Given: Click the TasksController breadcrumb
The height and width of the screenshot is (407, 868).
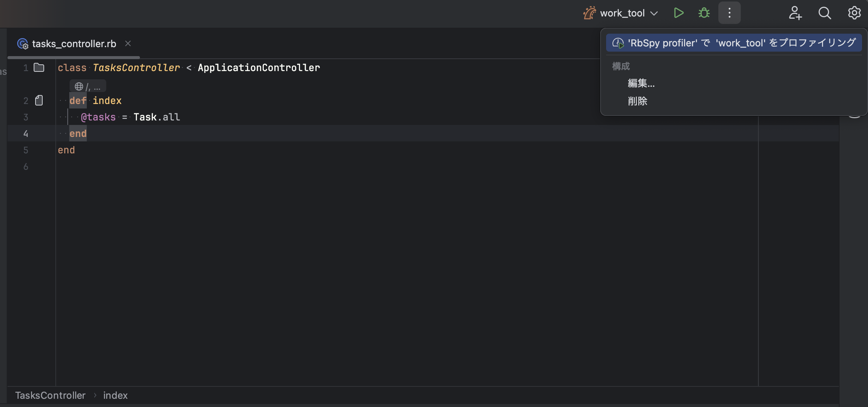Looking at the screenshot, I should pyautogui.click(x=50, y=395).
